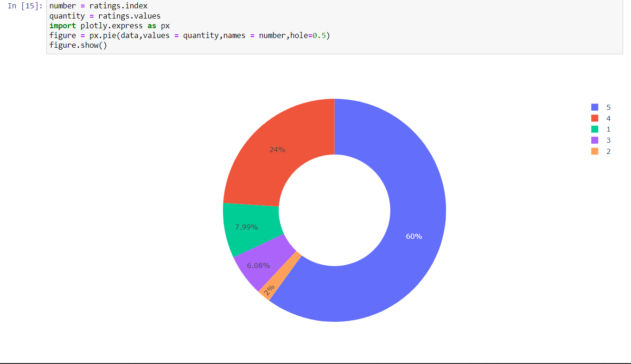Viewport: 631px width, 364px height.
Task: Select the hole=0.5 parameter text
Action: coord(308,35)
